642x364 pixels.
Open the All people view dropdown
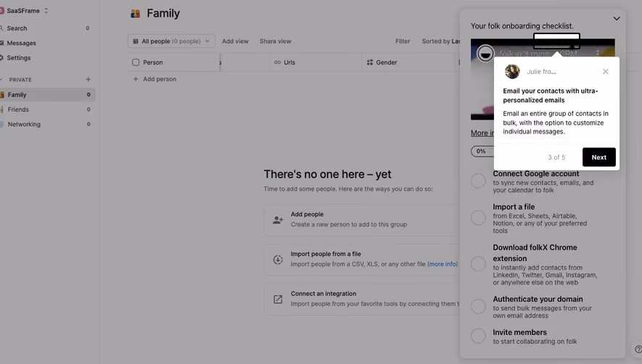point(171,41)
